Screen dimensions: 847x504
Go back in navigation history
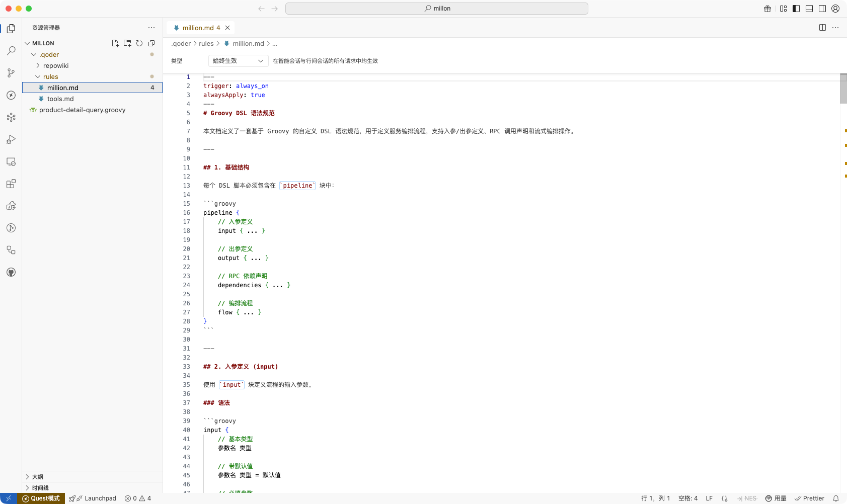pos(261,9)
